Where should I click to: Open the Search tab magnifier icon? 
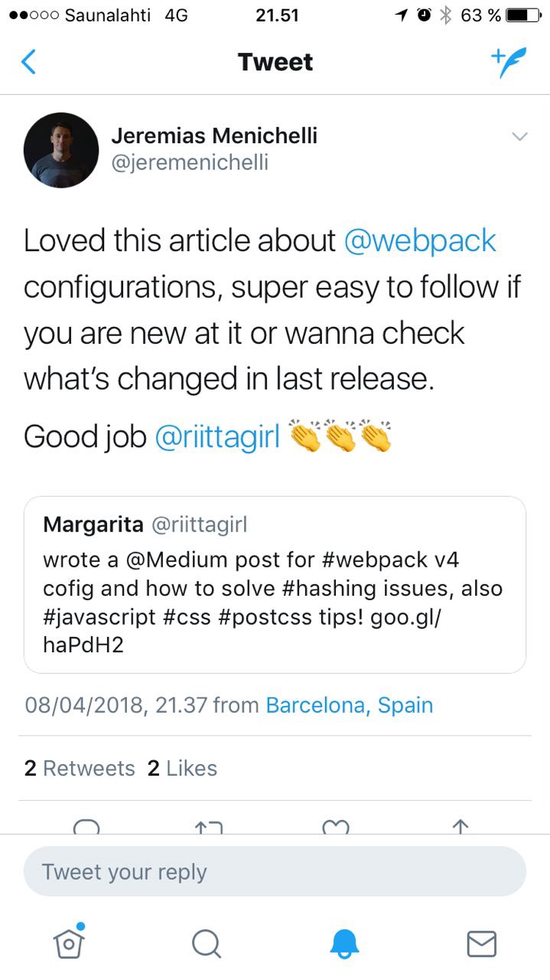click(206, 943)
